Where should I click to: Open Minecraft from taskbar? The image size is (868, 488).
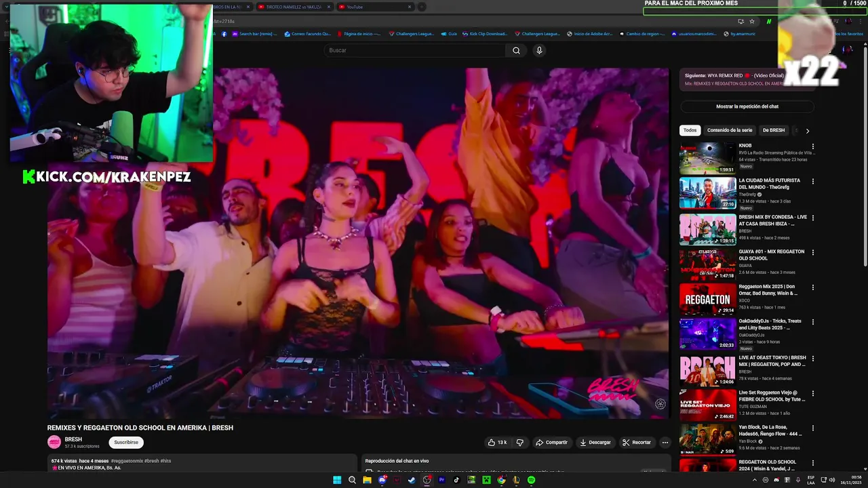(486, 480)
